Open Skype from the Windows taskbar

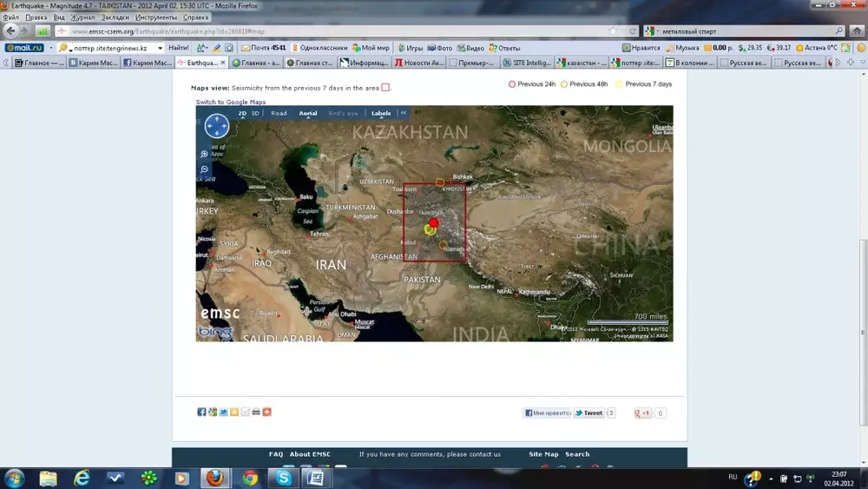click(283, 478)
